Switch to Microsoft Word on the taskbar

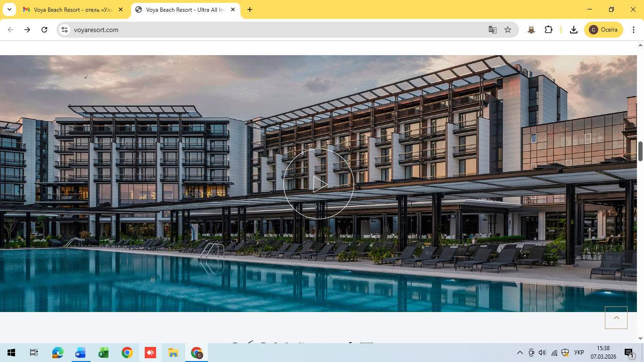coord(81,353)
